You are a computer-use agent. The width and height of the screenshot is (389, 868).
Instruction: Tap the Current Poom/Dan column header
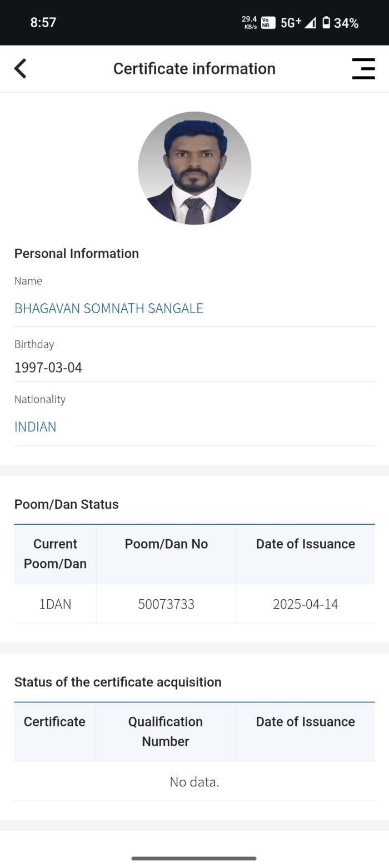coord(55,554)
